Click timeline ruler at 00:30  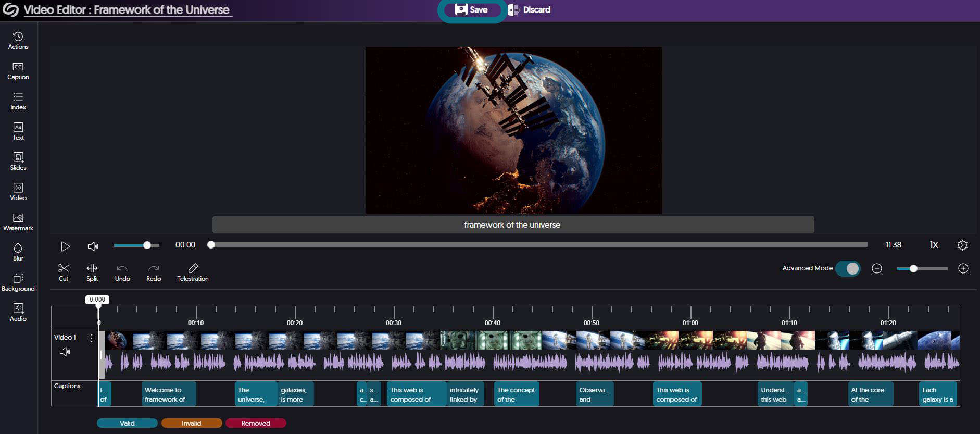coord(394,323)
